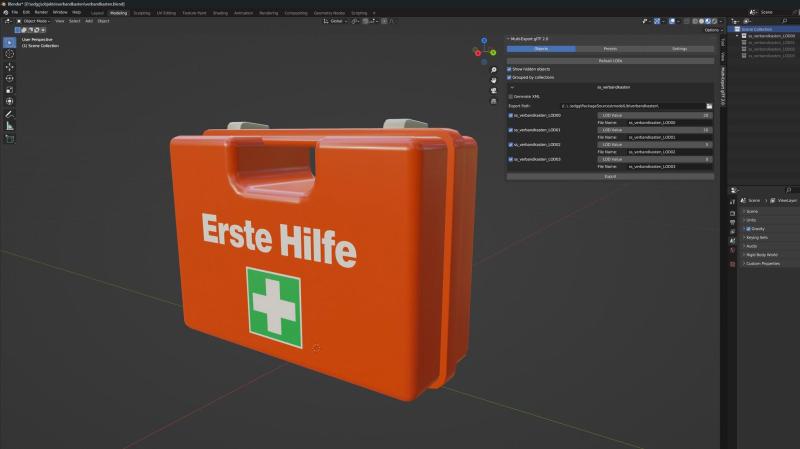
Task: Uncheck ss_verbandkasten_LOD00 in export list
Action: (511, 116)
